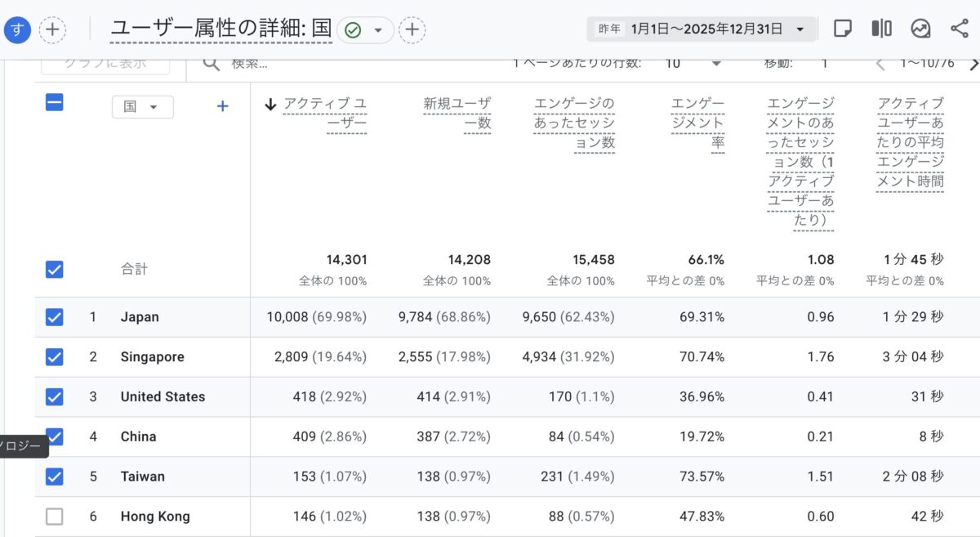Click the blue plus to add dimension
The image size is (980, 537).
pos(222,106)
